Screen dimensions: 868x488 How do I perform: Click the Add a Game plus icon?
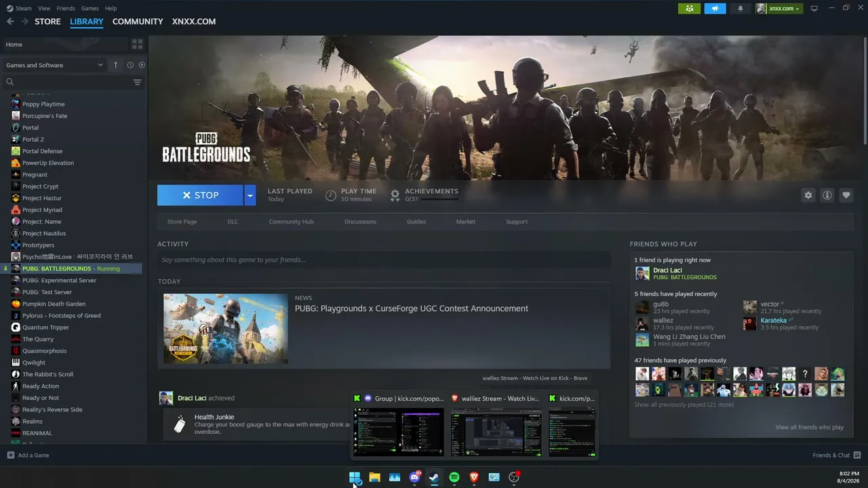coord(10,455)
